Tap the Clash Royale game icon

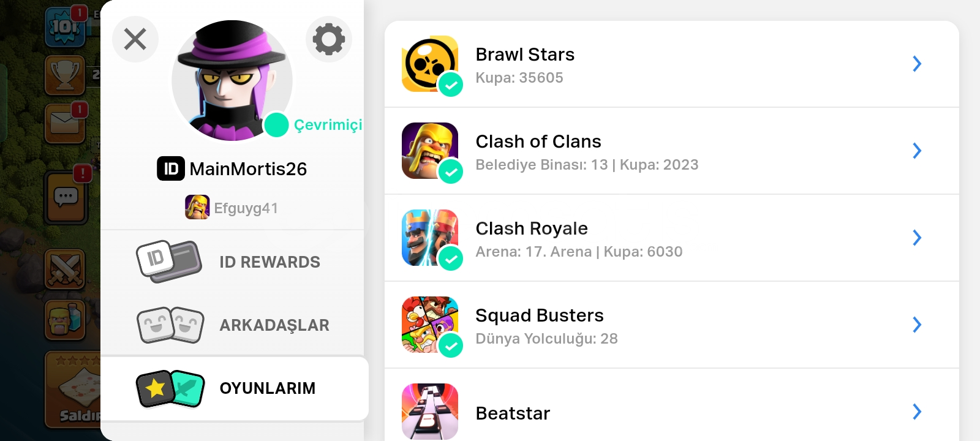click(x=430, y=238)
